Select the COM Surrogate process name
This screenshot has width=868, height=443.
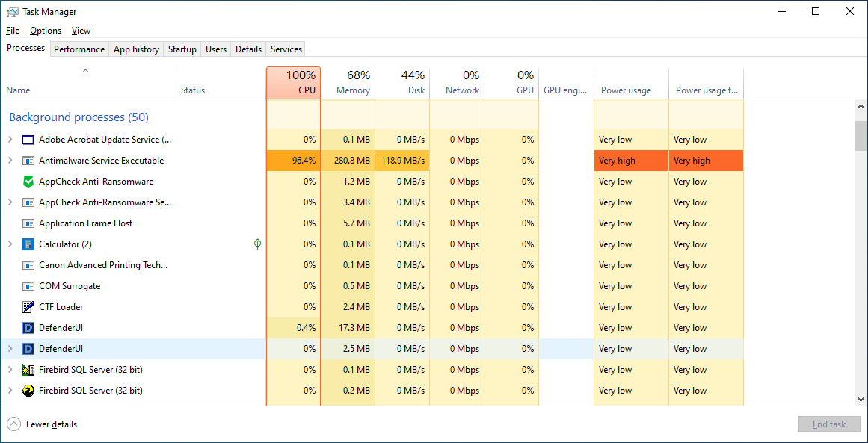pyautogui.click(x=70, y=286)
